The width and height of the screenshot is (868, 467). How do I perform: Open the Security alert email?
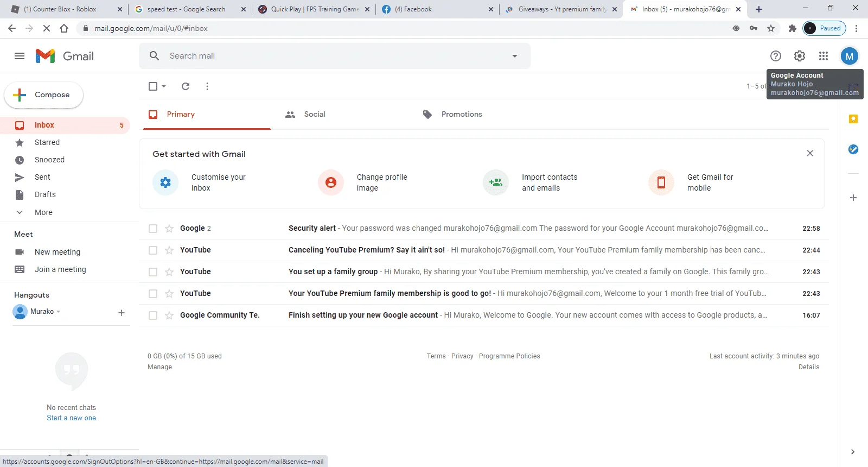click(x=484, y=228)
